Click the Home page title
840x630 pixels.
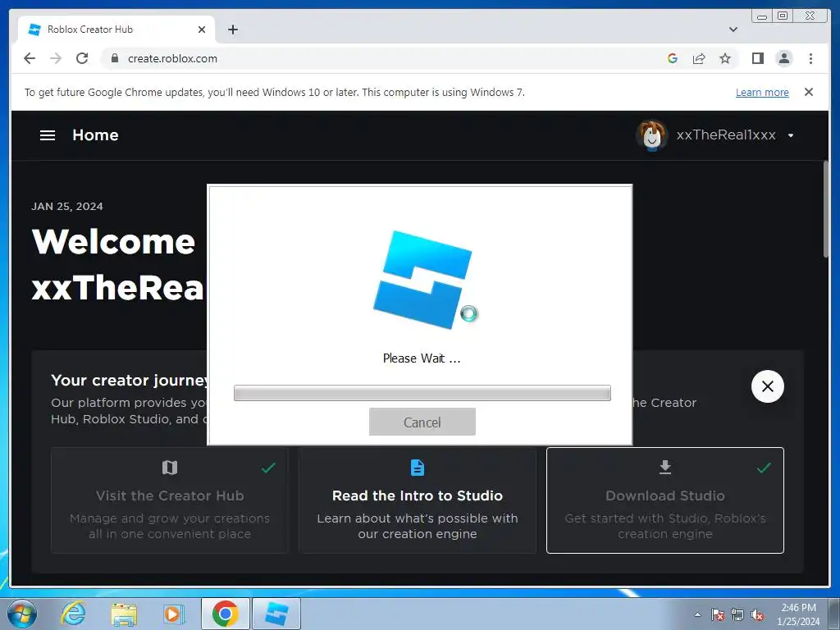tap(95, 135)
